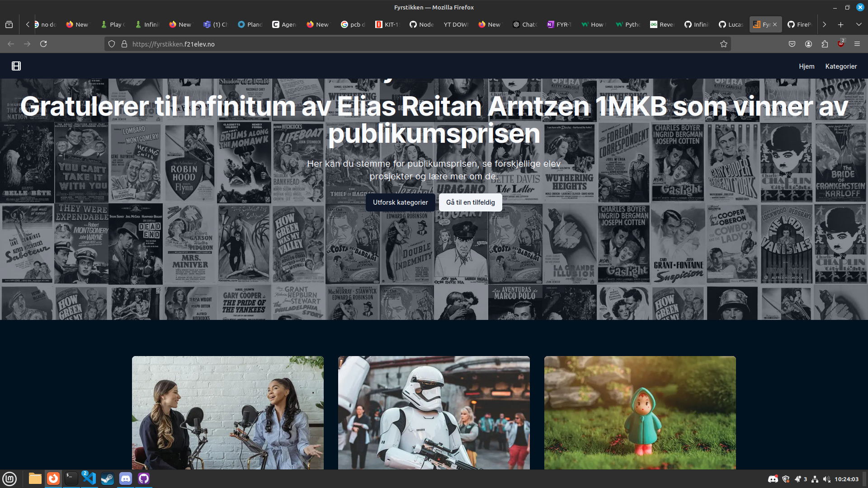This screenshot has height=488, width=868.
Task: Open Visual Studio Code from taskbar
Action: coord(90,479)
